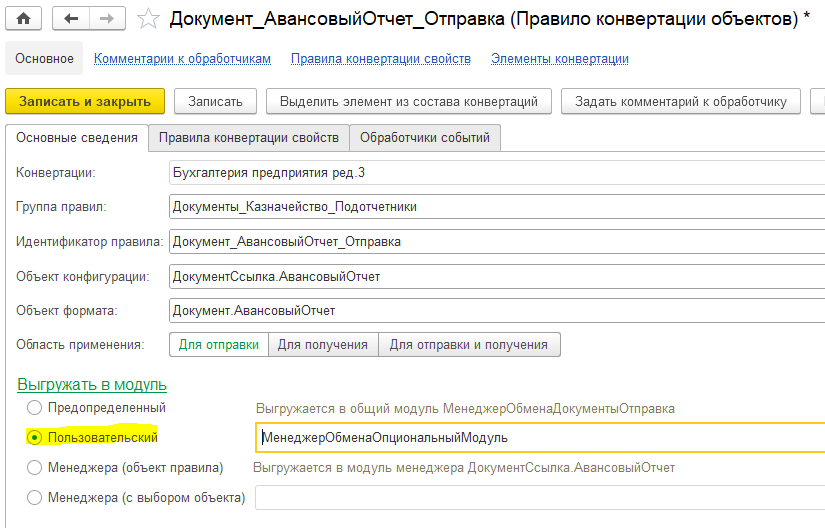The width and height of the screenshot is (825, 528).
Task: Click the Home icon in the top bar
Action: pos(23,19)
